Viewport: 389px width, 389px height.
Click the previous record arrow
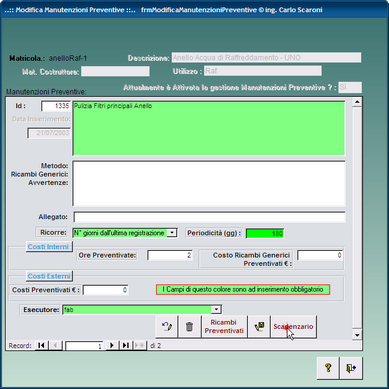[55, 345]
